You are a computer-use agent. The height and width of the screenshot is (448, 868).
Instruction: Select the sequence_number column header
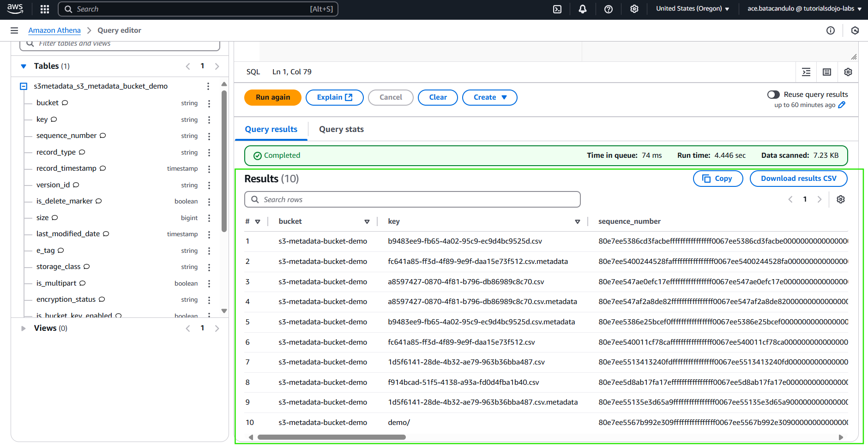(629, 221)
